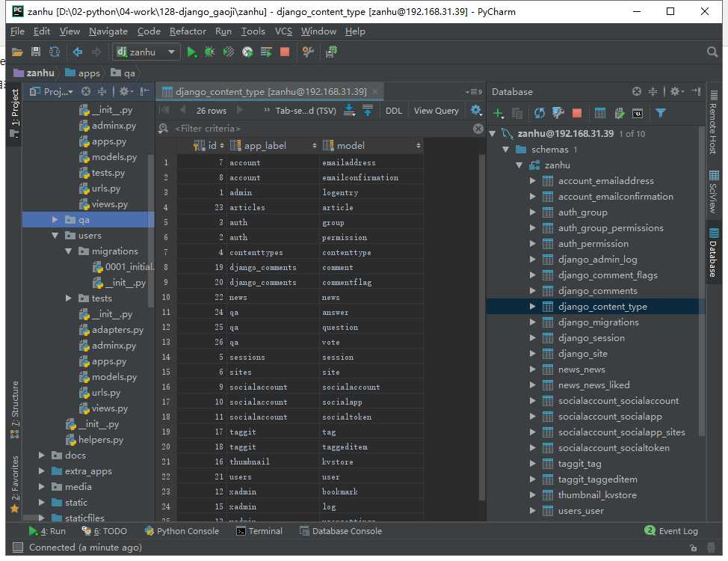This screenshot has width=728, height=561.
Task: Click the Search Everywhere magnifier
Action: pos(712,52)
